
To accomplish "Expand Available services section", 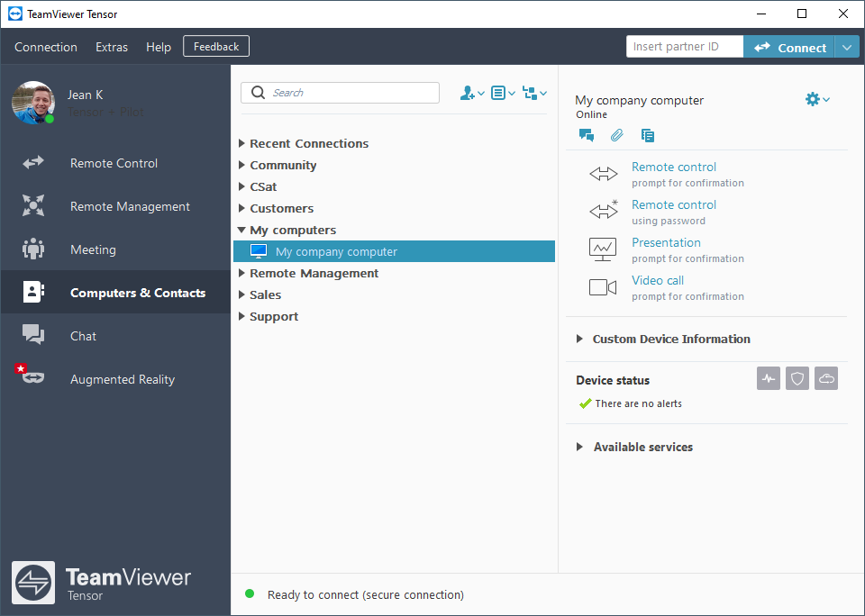I will point(579,447).
